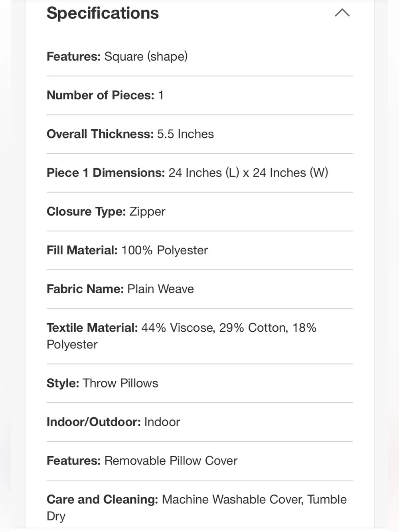Viewport: 399px width, 532px height.
Task: Click the Plain Weave value text
Action: 161,289
